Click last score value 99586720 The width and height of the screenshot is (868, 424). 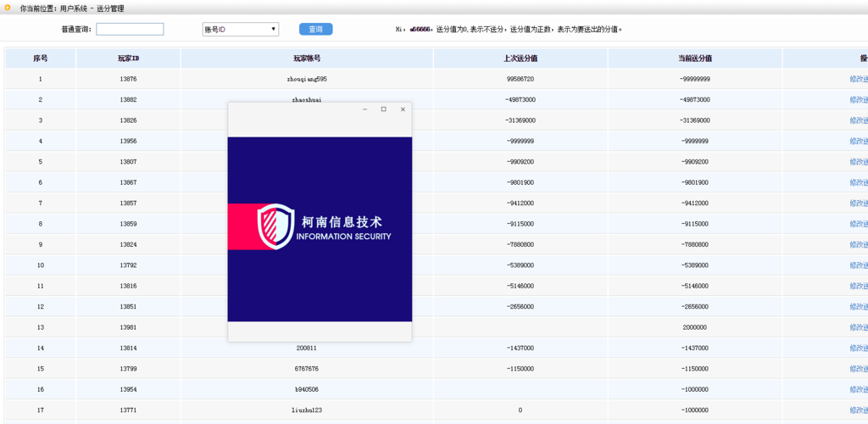pyautogui.click(x=520, y=79)
